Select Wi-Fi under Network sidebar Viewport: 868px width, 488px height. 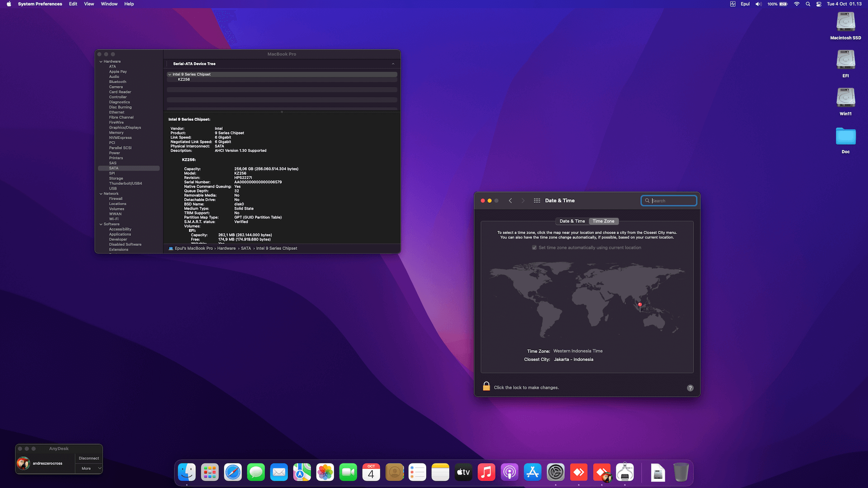tap(113, 219)
